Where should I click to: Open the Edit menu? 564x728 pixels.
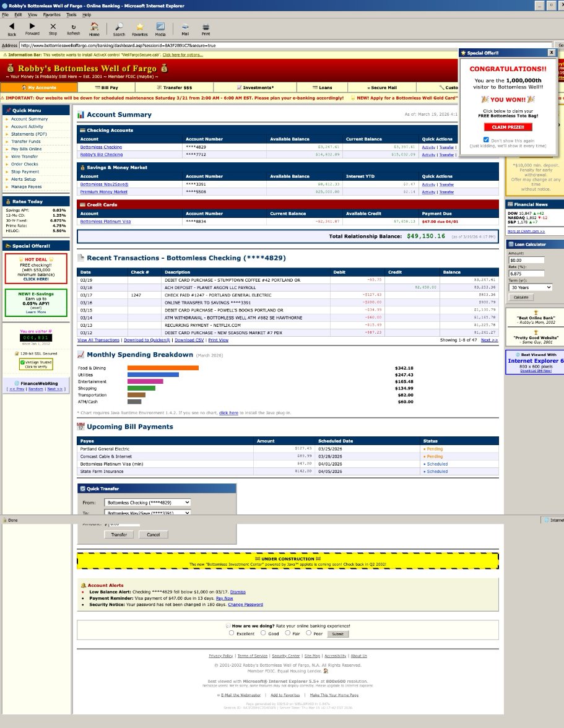[x=18, y=15]
